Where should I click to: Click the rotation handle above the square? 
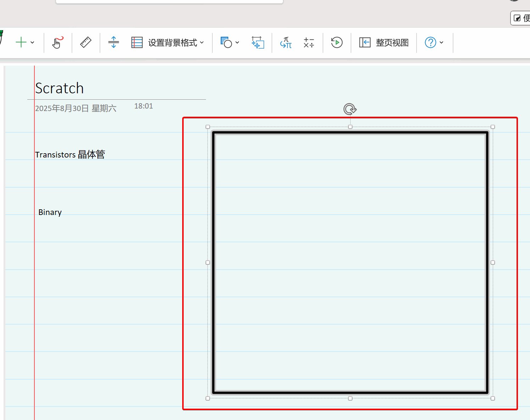tap(350, 109)
